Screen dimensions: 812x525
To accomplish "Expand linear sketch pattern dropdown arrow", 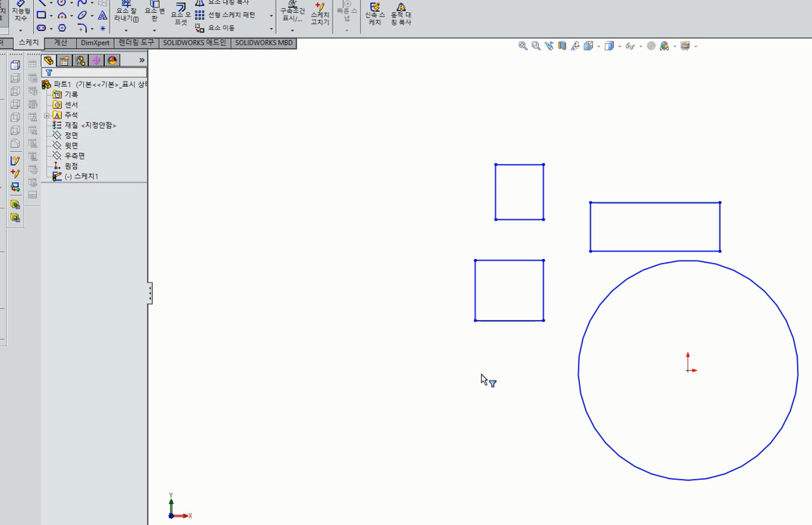I will pos(271,16).
